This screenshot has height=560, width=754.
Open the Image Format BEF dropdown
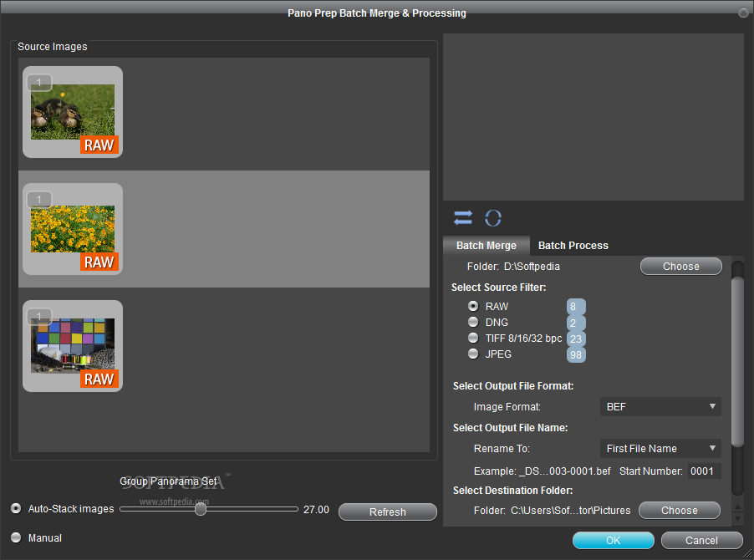pos(660,407)
